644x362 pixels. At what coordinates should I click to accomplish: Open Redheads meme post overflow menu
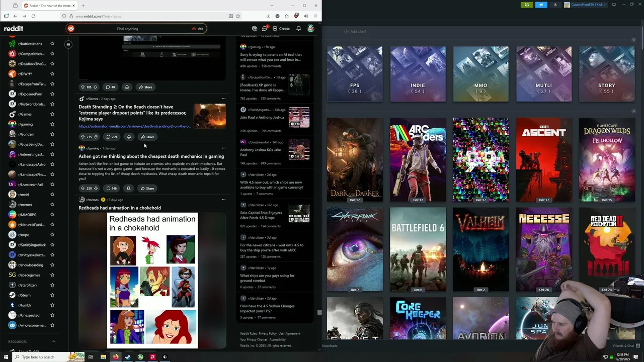pos(224,200)
